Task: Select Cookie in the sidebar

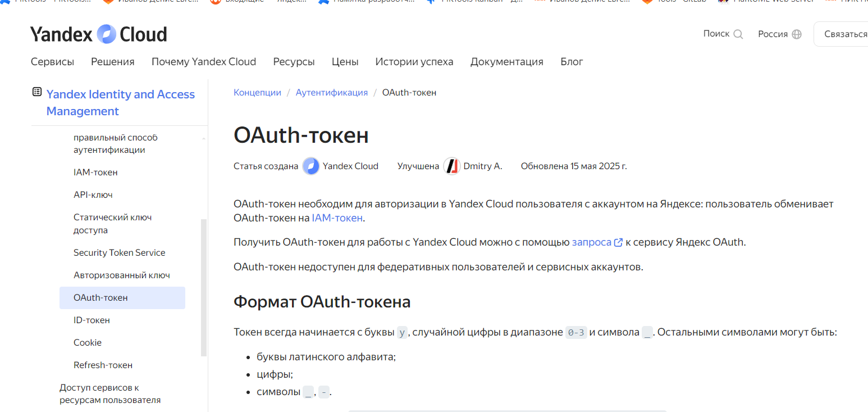Action: pyautogui.click(x=88, y=343)
